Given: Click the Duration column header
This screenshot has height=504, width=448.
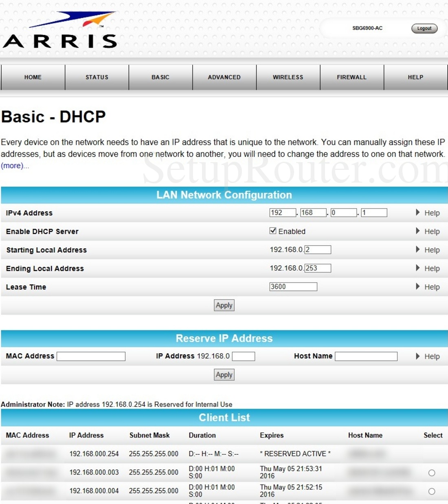Looking at the screenshot, I should tap(202, 435).
